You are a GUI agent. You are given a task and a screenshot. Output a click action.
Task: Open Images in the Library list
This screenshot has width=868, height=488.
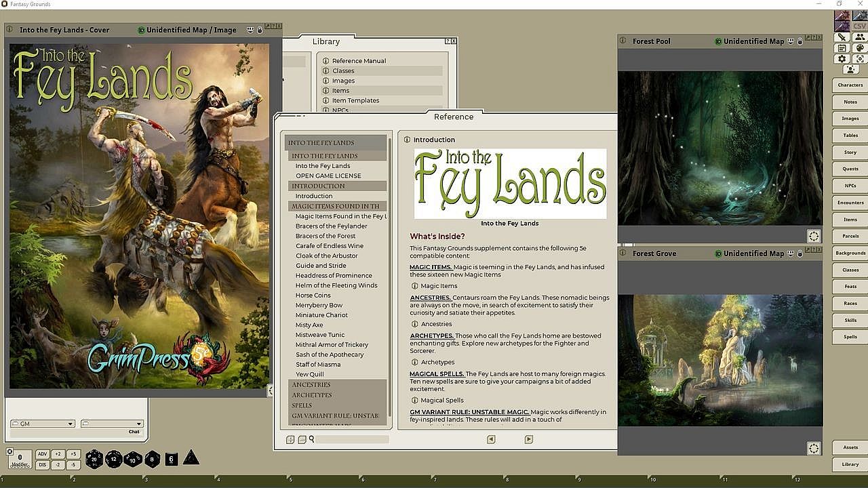coord(343,81)
